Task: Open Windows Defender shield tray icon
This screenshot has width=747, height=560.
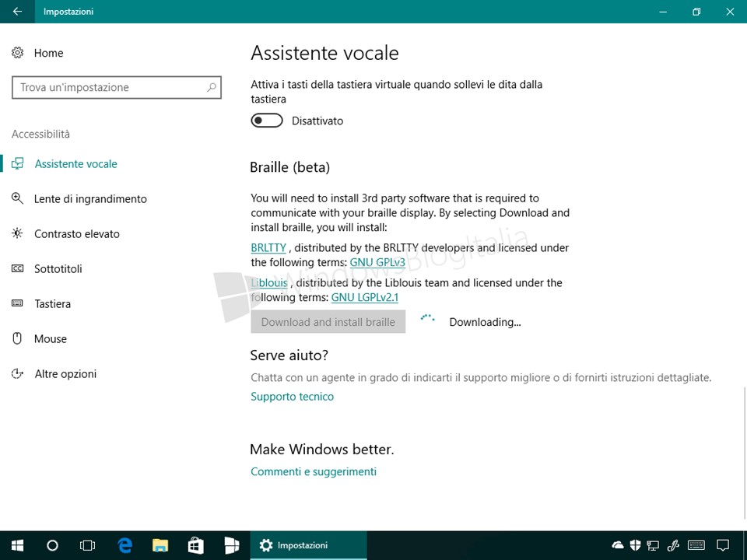Action: [x=635, y=545]
